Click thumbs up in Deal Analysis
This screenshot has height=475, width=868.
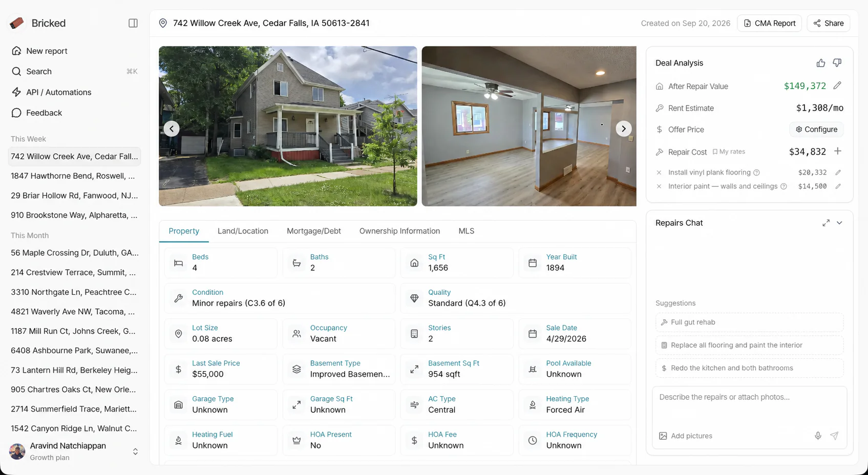(x=821, y=63)
